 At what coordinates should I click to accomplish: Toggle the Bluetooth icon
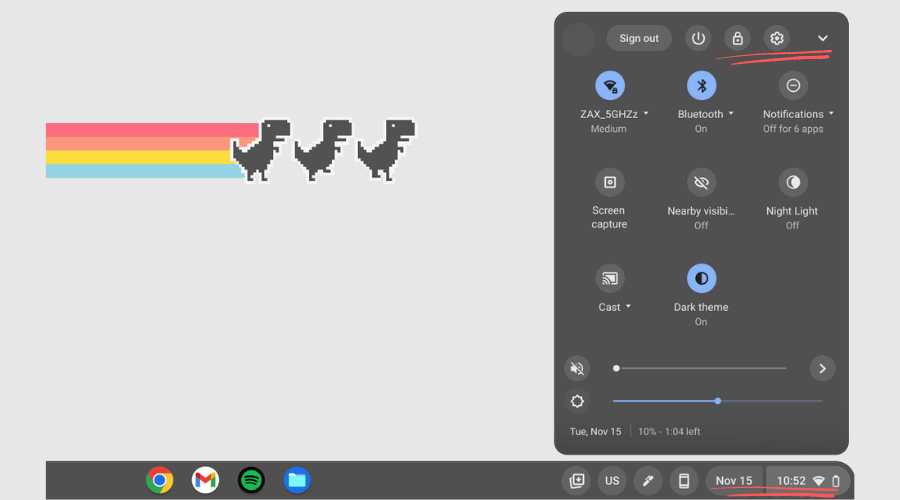[x=701, y=86]
